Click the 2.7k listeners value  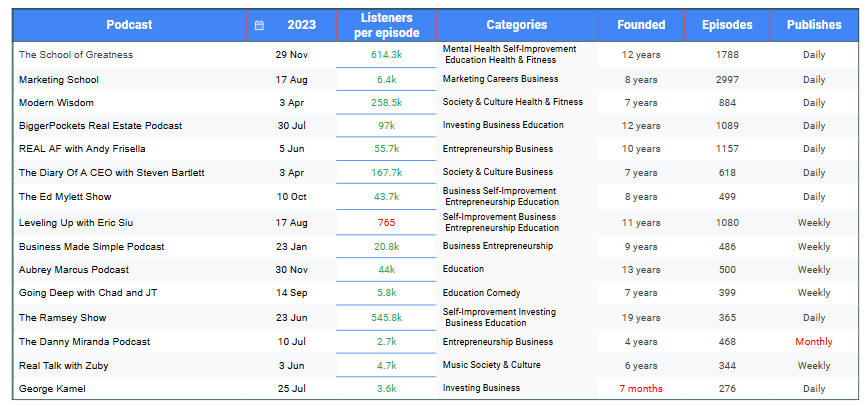[387, 342]
